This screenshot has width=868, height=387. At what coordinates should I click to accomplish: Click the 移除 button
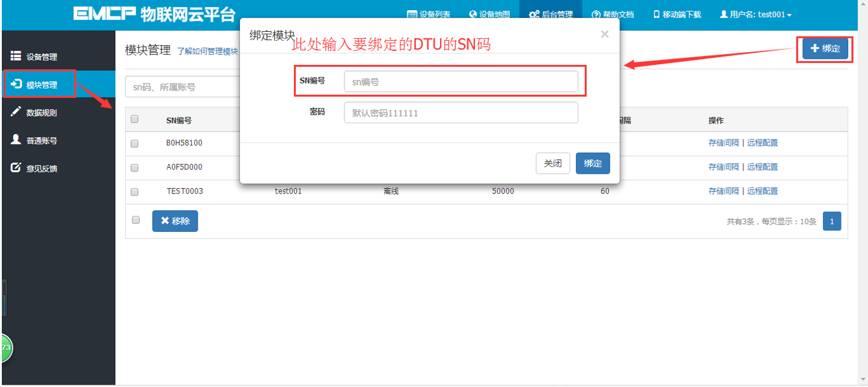pos(175,221)
